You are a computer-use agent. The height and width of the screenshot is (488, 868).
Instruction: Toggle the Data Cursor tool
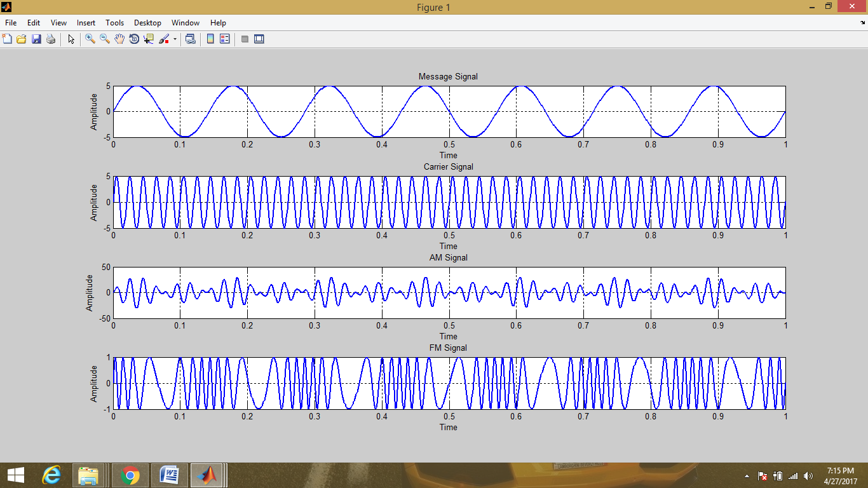click(149, 39)
